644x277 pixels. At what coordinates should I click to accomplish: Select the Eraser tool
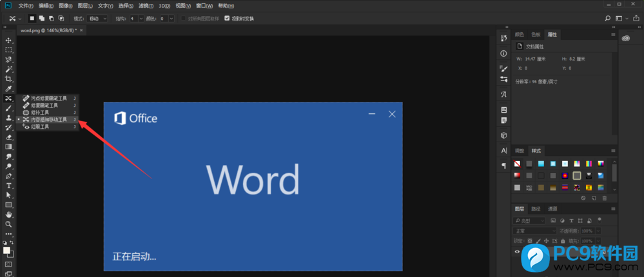(8, 137)
